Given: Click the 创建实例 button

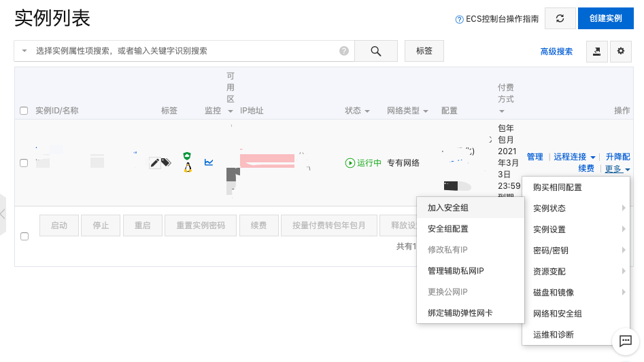Looking at the screenshot, I should pyautogui.click(x=605, y=18).
